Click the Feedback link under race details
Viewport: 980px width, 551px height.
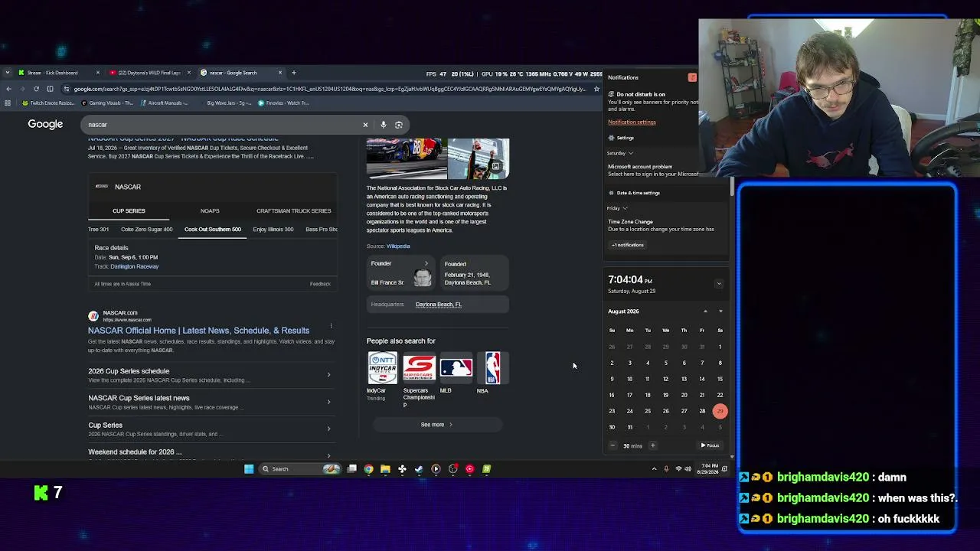coord(320,284)
